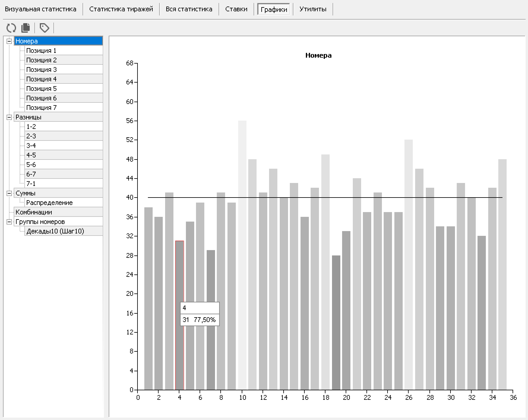Image resolution: width=528 pixels, height=420 pixels.
Task: Select Суммы tree item
Action: (x=59, y=193)
